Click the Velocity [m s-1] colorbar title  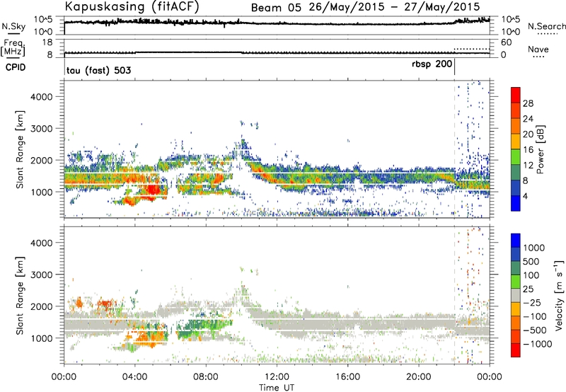[559, 295]
